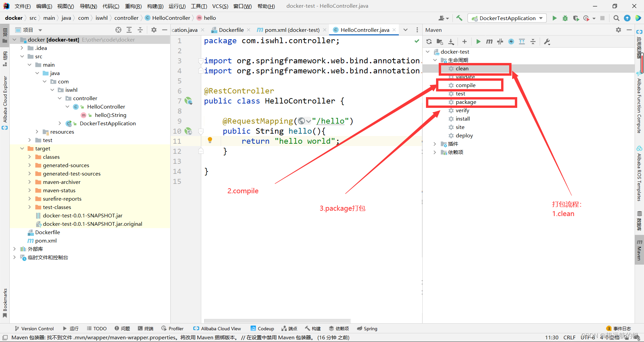Reload all Maven projects icon
The width and height of the screenshot is (644, 342).
click(429, 42)
